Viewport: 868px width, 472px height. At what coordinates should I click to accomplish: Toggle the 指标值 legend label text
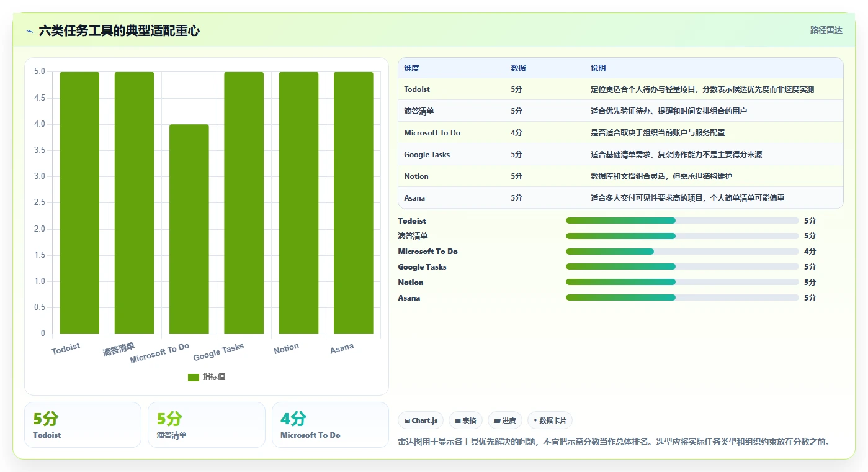[214, 377]
